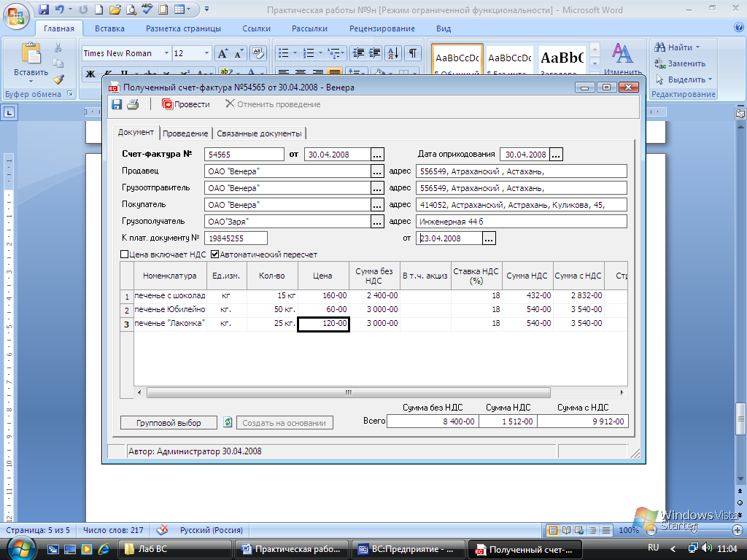
Task: Sort text with the A-Я icon
Action: point(393,53)
